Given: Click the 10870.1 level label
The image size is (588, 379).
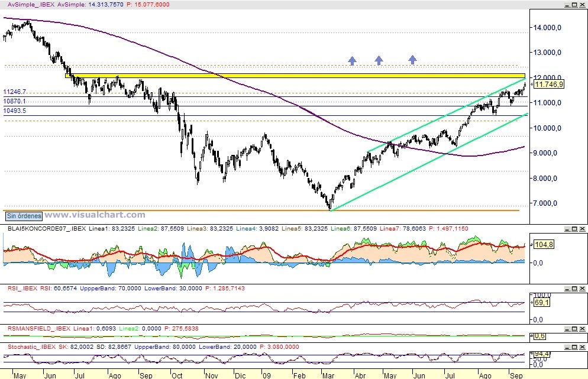Looking at the screenshot, I should click(15, 101).
